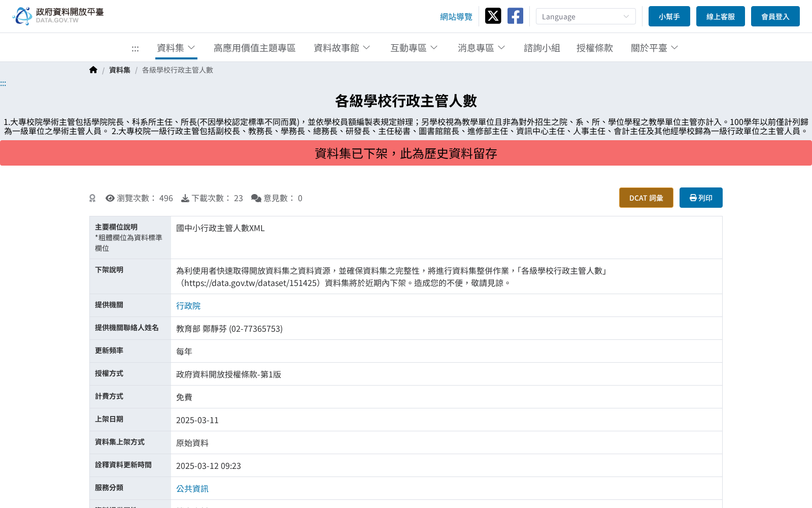Click the medal badge icon before view count
The height and width of the screenshot is (508, 812).
click(92, 198)
